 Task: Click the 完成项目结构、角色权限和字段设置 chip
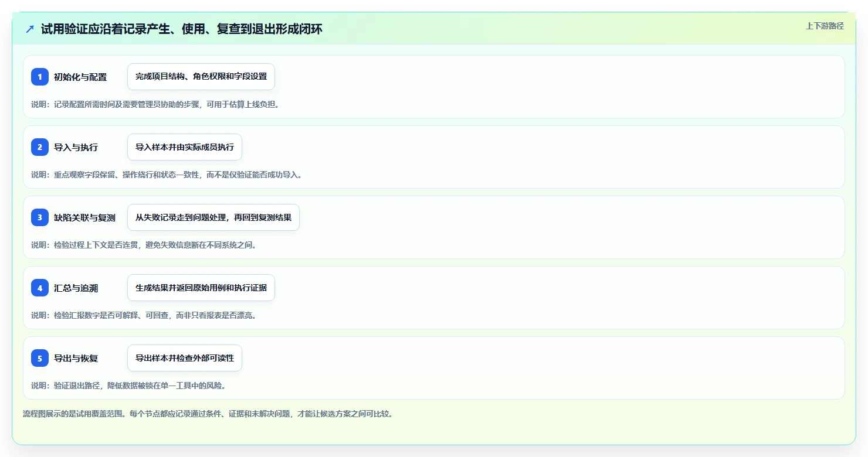201,77
